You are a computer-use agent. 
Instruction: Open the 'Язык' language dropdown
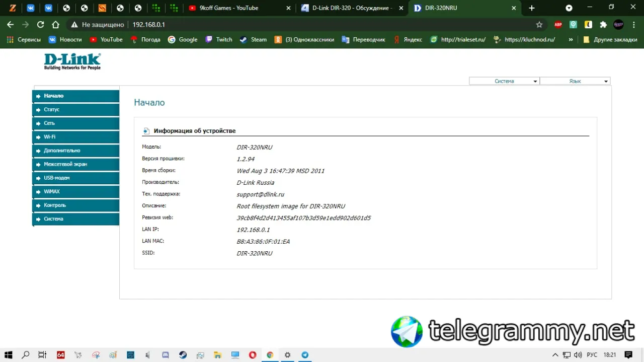coord(575,81)
